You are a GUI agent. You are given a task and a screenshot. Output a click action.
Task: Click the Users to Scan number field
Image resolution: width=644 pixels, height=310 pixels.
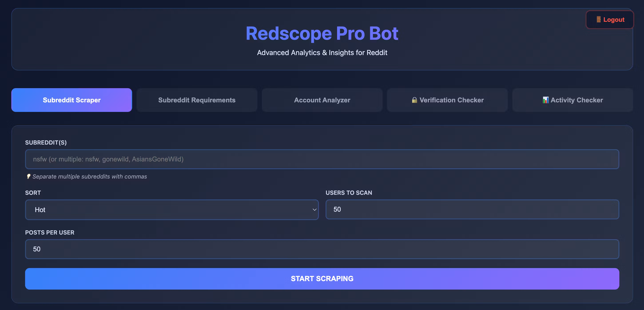(472, 209)
